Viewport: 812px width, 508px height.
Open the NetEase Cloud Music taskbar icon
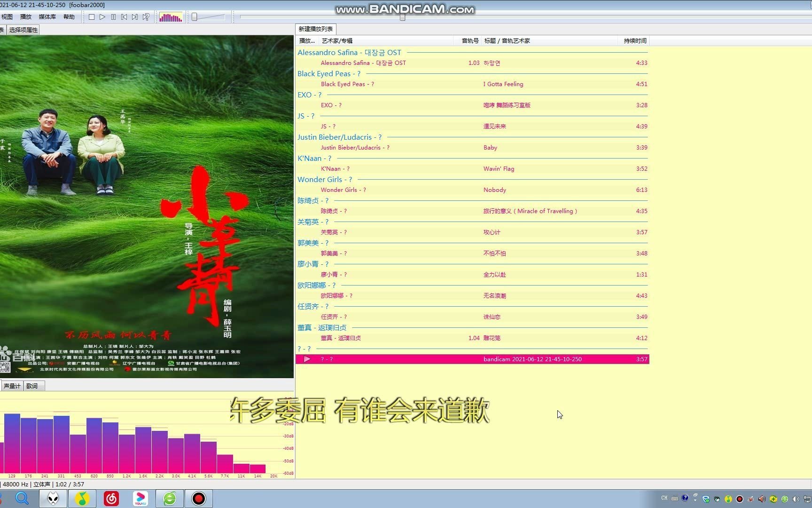coord(111,499)
